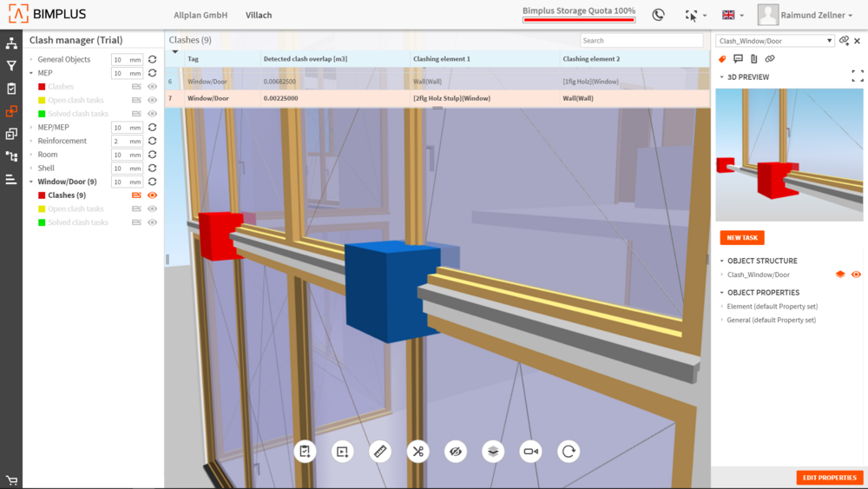Open attachments paperclip tab
868x489 pixels.
[x=753, y=59]
